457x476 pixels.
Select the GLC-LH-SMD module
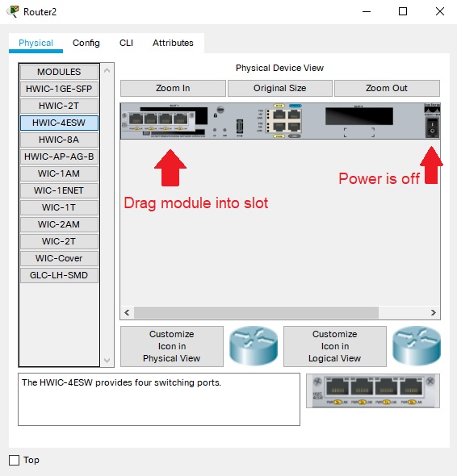pos(59,275)
